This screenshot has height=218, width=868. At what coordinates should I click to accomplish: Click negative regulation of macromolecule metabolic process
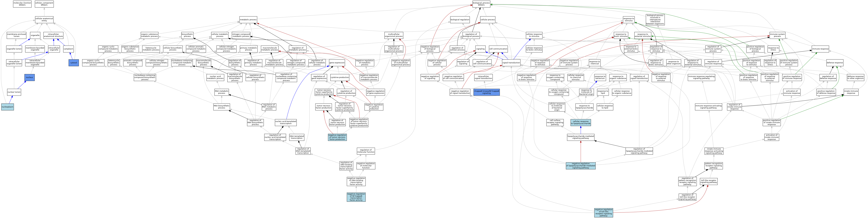pos(369,78)
